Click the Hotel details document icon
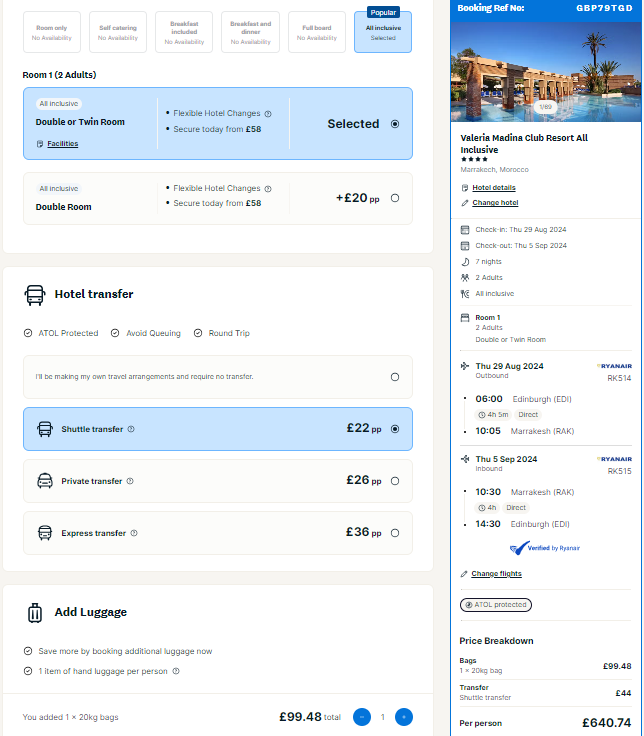644x736 pixels. pos(465,188)
